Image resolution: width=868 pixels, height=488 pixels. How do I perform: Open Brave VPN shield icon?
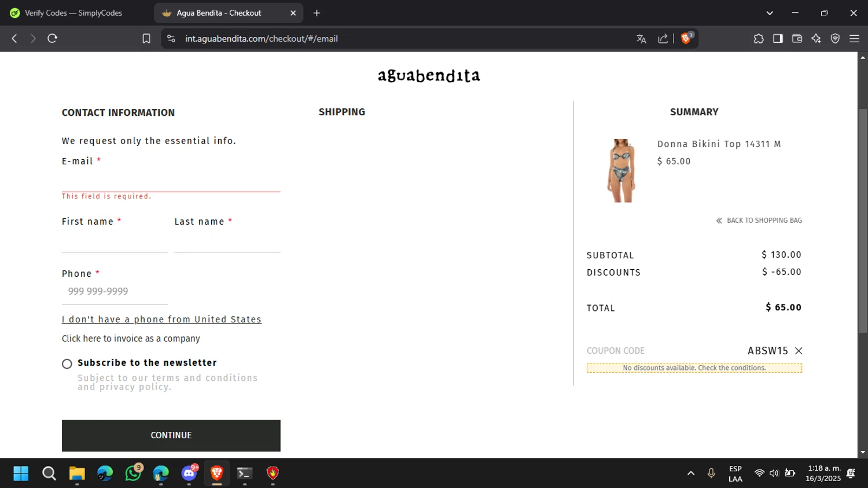coord(835,39)
